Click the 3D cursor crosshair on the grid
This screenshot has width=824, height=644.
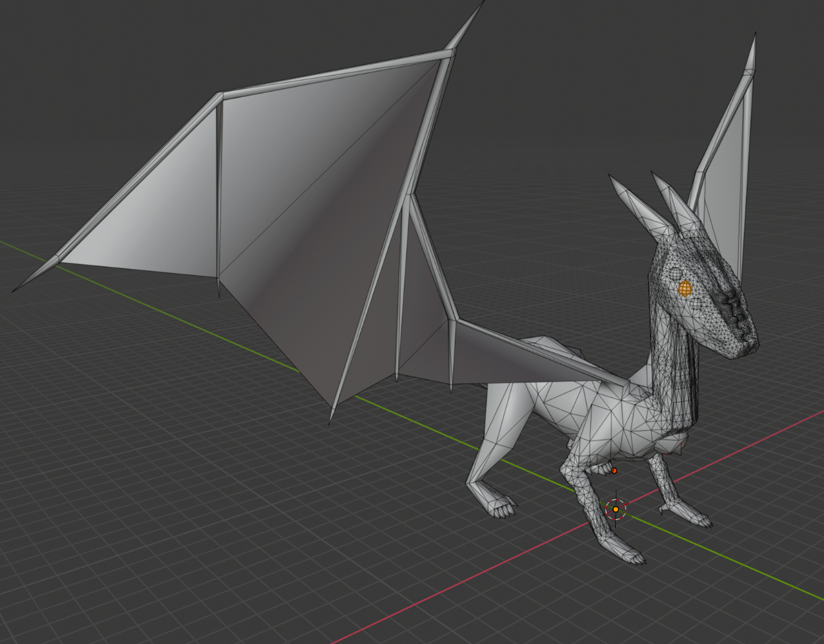616,509
